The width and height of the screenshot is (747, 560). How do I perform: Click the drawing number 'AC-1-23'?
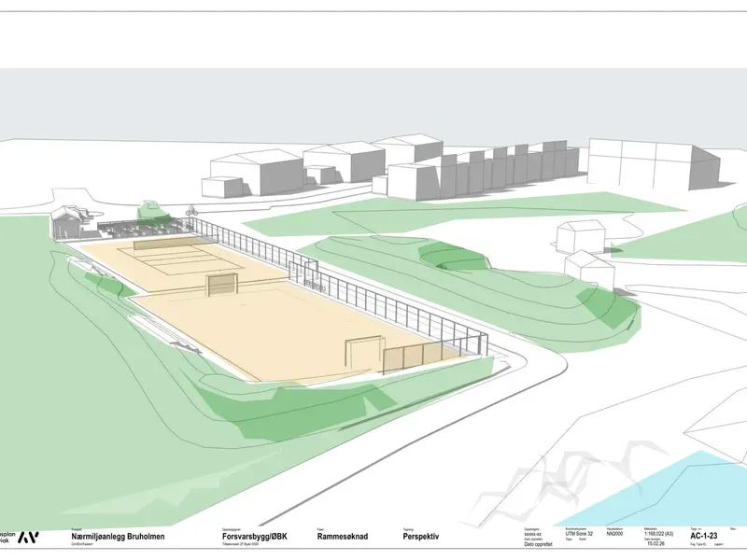pos(704,536)
